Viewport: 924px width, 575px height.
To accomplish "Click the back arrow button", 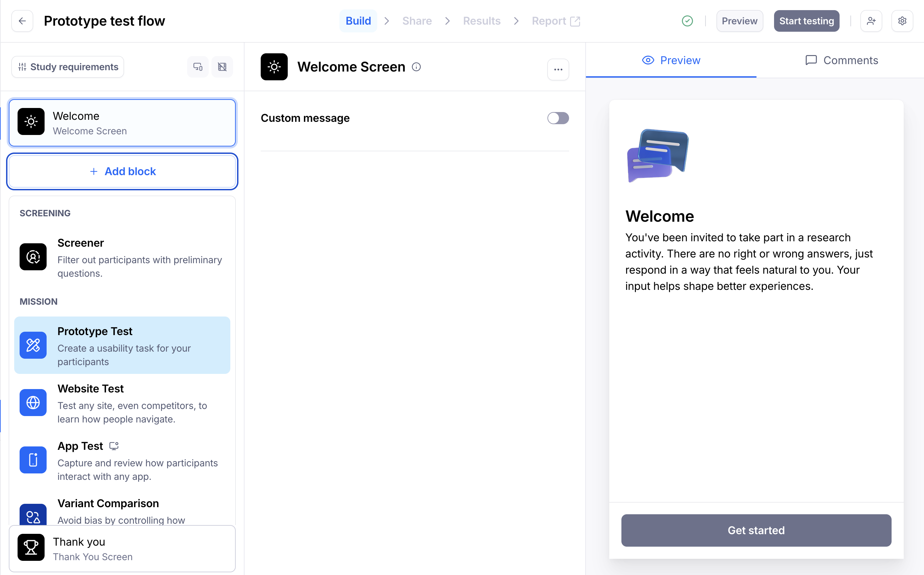I will click(x=22, y=21).
